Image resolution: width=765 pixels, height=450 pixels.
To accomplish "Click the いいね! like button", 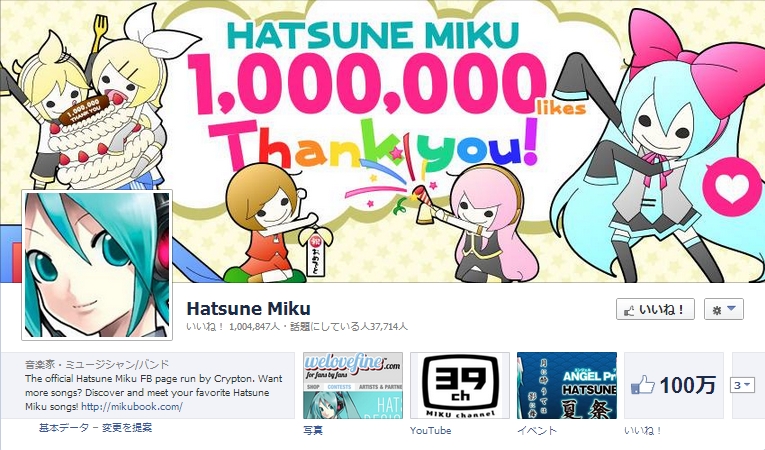I will click(655, 309).
